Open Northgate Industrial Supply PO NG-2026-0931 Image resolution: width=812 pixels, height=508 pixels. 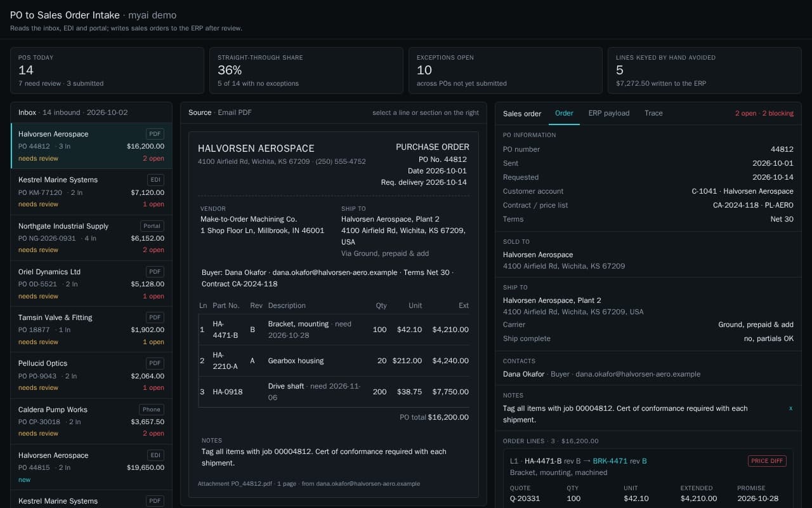click(x=91, y=237)
